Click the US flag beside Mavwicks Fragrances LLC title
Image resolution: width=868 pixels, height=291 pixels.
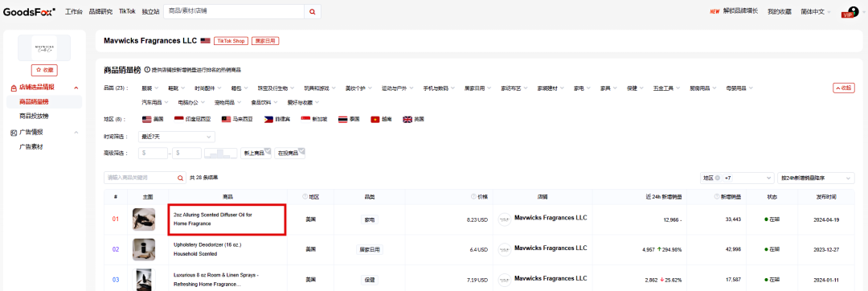(x=206, y=41)
